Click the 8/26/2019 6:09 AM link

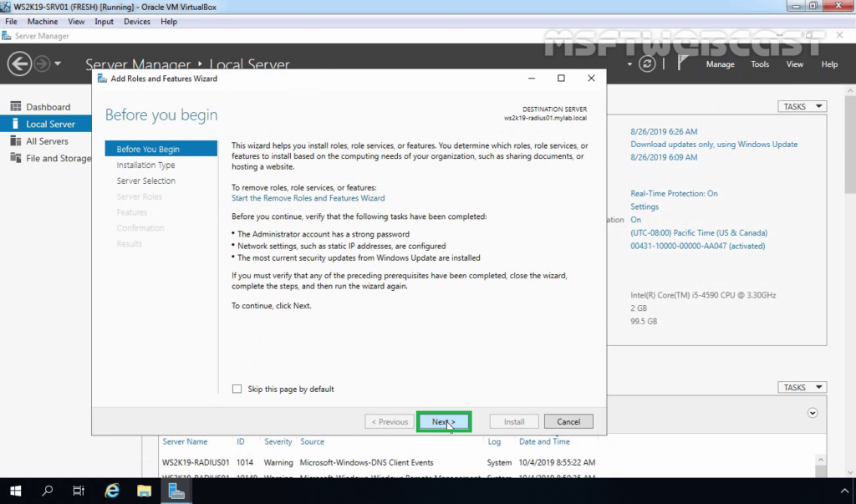pos(664,157)
